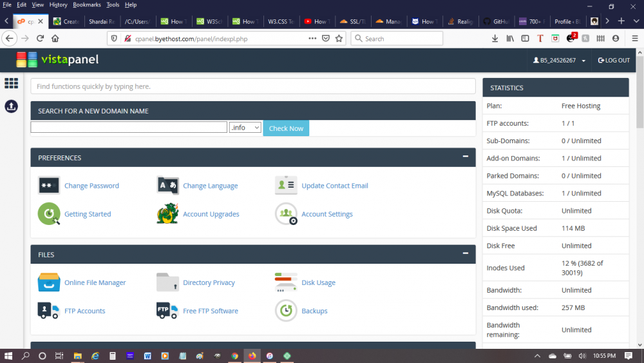Open the Change Password link

click(91, 186)
